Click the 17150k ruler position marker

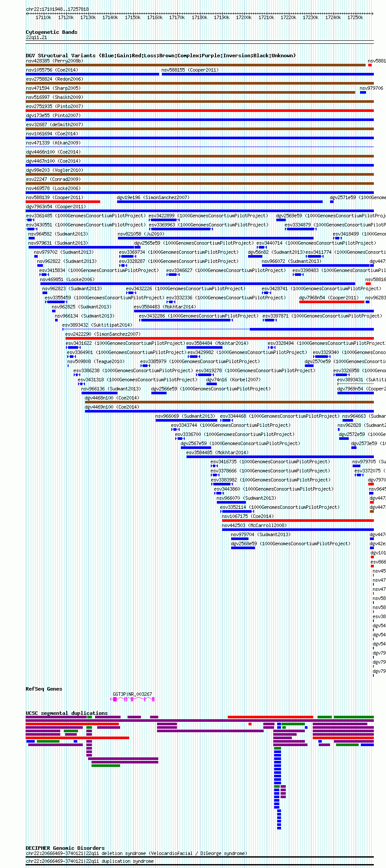pos(133,17)
